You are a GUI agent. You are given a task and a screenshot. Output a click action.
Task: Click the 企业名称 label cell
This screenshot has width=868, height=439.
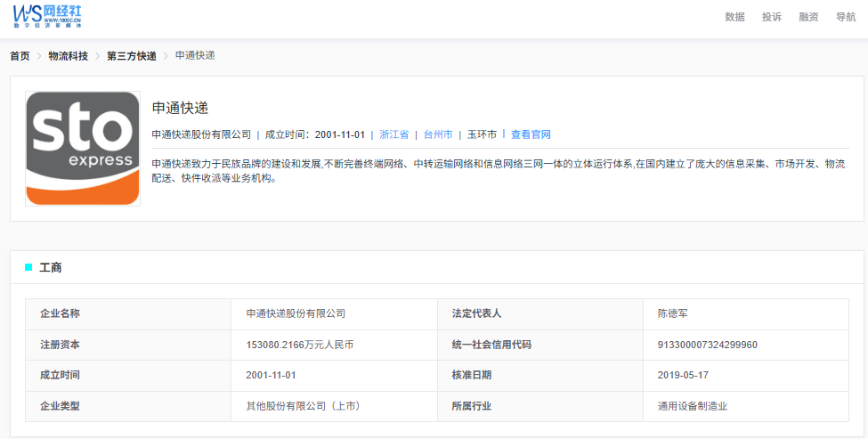128,313
